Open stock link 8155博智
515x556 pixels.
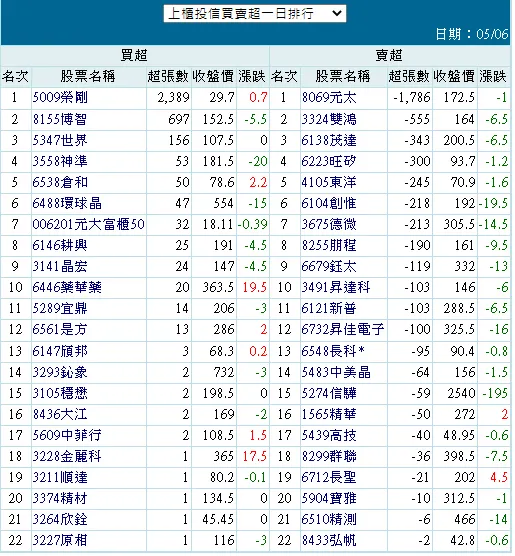point(60,119)
